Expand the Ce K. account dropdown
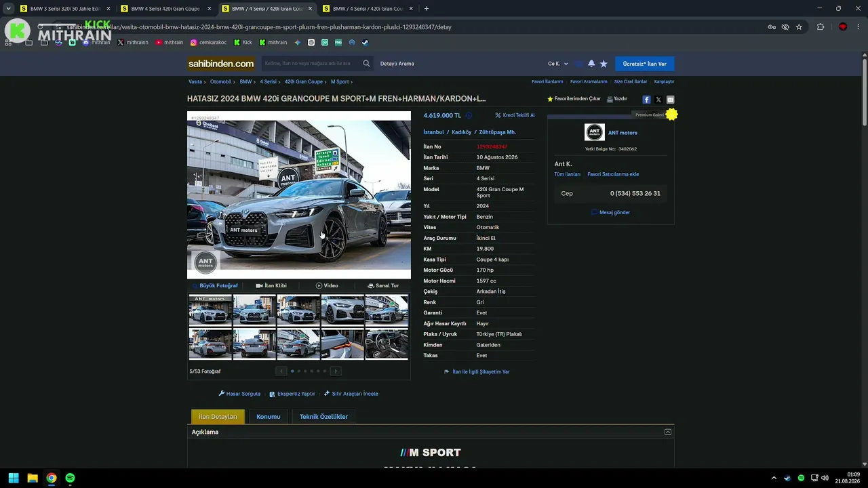The width and height of the screenshot is (868, 488). point(558,64)
